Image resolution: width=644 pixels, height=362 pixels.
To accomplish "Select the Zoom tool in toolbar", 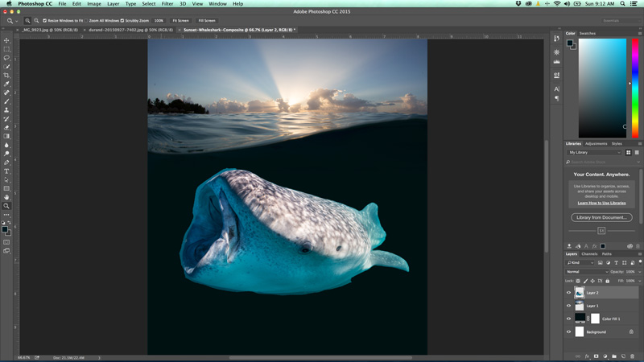I will pos(6,206).
